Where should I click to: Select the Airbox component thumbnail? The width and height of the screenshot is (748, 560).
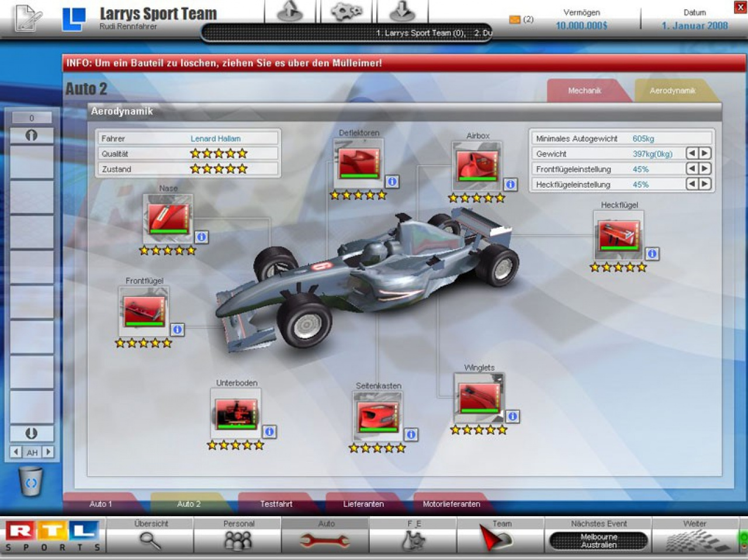[477, 166]
